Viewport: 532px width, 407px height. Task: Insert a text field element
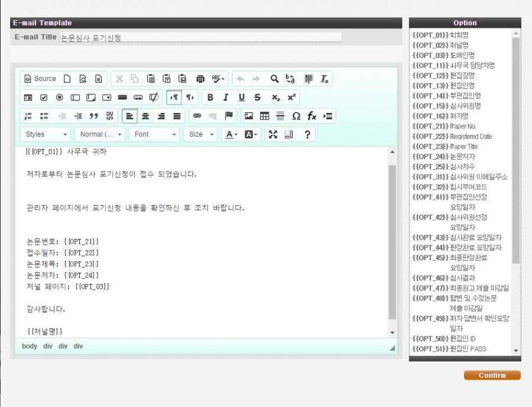[x=75, y=98]
